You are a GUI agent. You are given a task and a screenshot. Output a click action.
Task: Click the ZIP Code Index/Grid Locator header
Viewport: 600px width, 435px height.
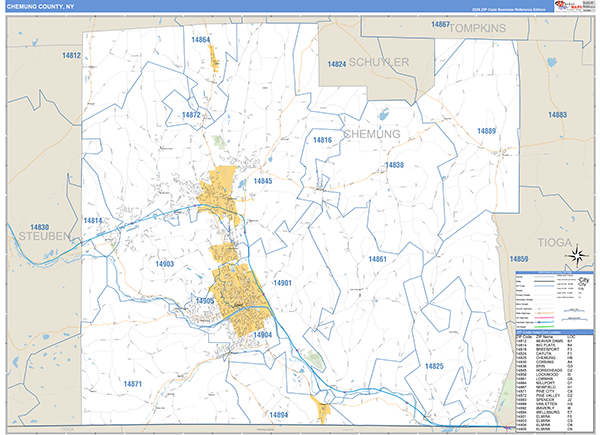tap(554, 331)
